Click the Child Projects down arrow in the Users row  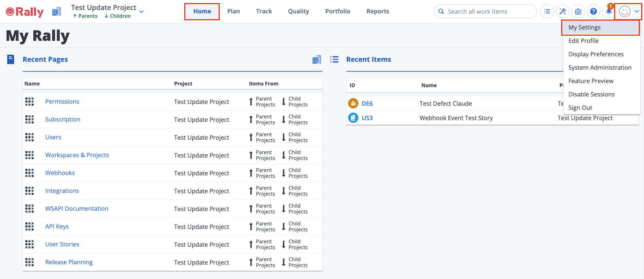click(x=284, y=137)
